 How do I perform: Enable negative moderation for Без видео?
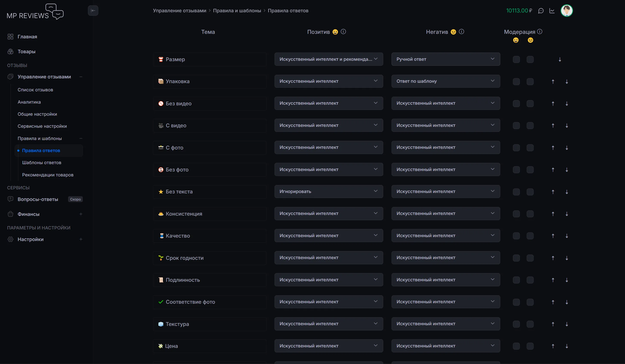(530, 104)
